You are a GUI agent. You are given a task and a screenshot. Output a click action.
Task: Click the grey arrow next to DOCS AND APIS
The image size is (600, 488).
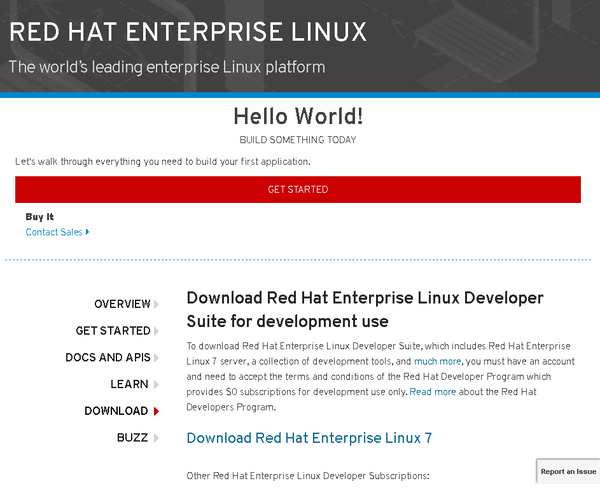coord(157,358)
